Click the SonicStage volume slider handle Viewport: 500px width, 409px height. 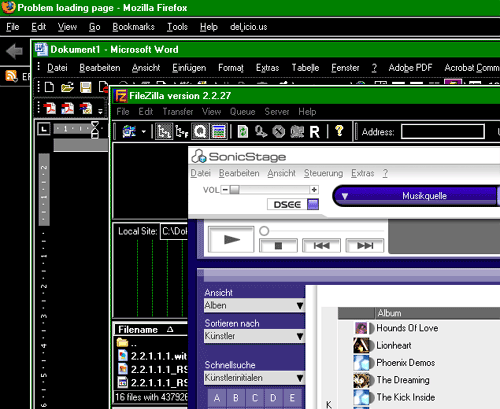[234, 190]
